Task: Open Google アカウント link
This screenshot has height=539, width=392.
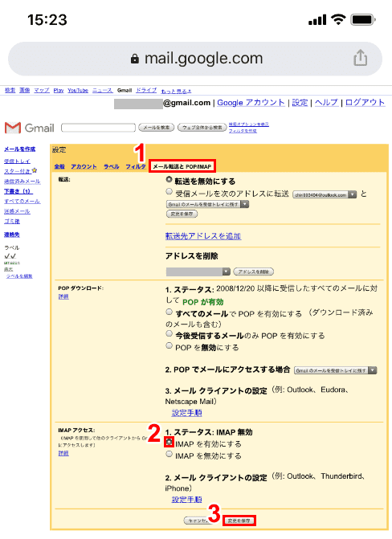Action: pos(251,103)
